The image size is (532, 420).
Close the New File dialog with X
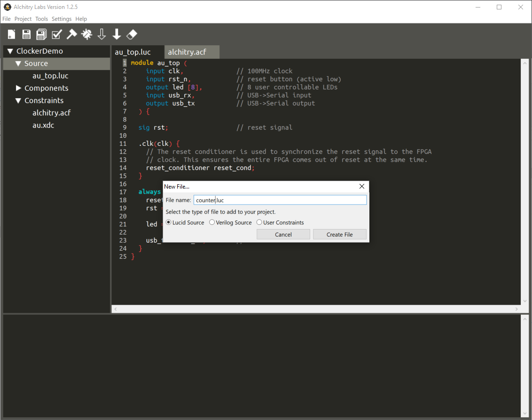point(362,186)
